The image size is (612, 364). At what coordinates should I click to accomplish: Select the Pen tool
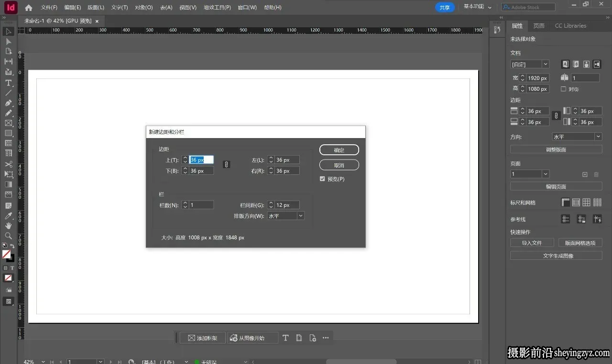point(9,103)
